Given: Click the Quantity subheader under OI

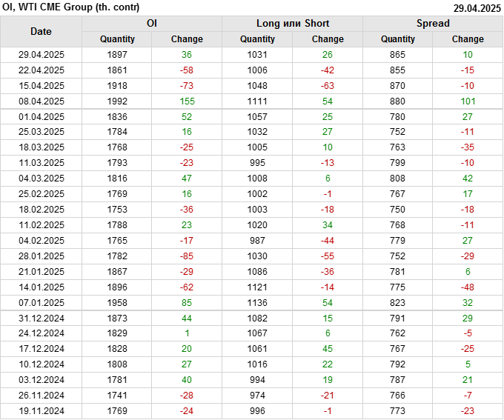Looking at the screenshot, I should pos(117,39).
